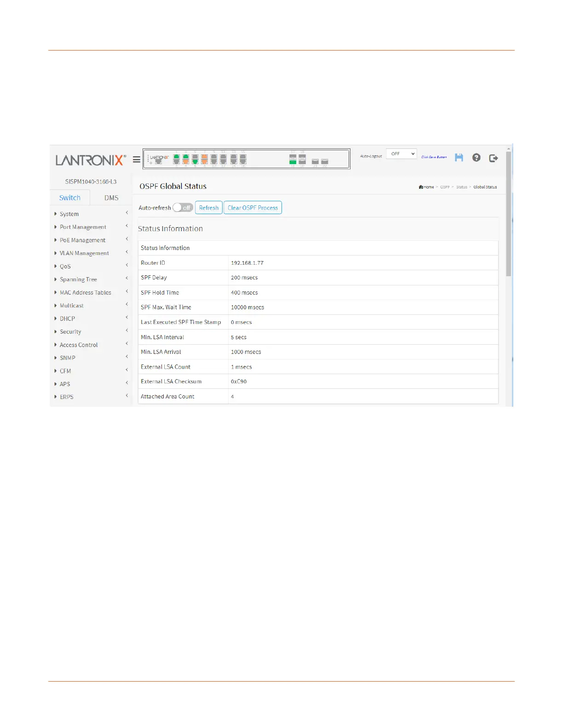Click the External LSA Checksum value 0xC90

click(239, 381)
